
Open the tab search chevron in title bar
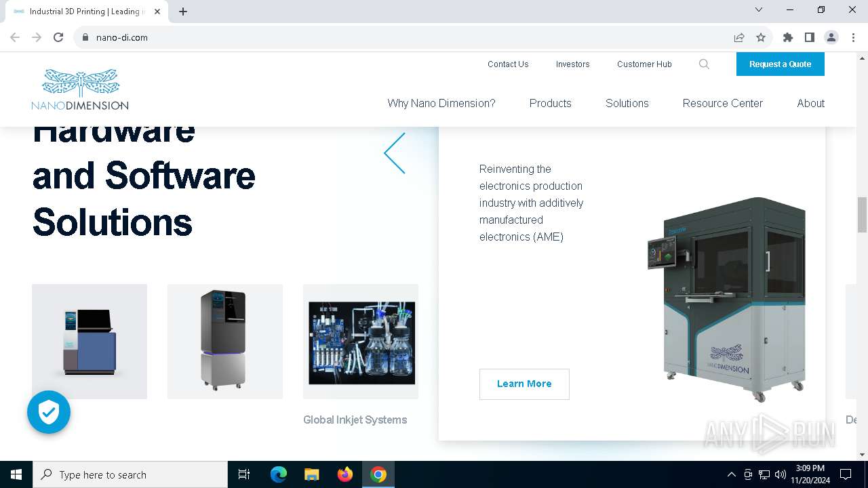(759, 9)
